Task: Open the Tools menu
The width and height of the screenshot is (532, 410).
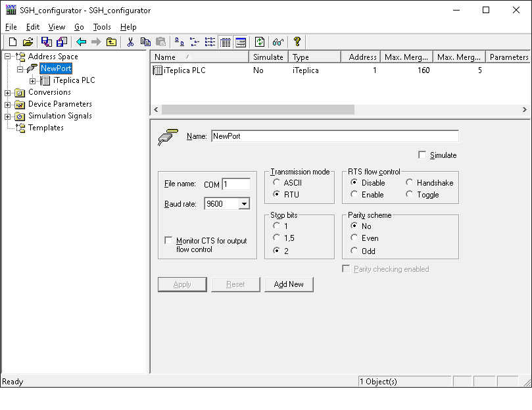Action: point(102,27)
